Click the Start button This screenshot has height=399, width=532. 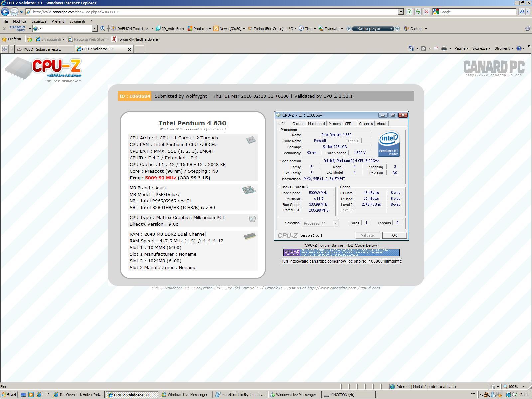9,395
